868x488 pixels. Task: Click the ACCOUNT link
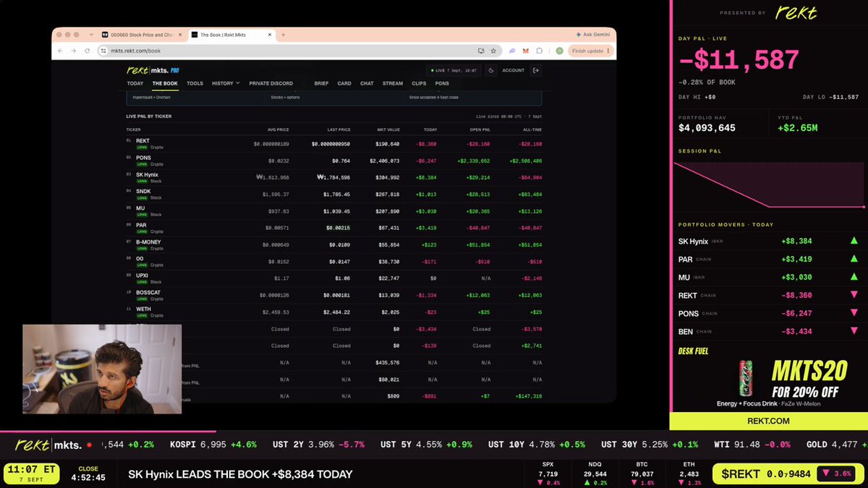[x=513, y=70]
